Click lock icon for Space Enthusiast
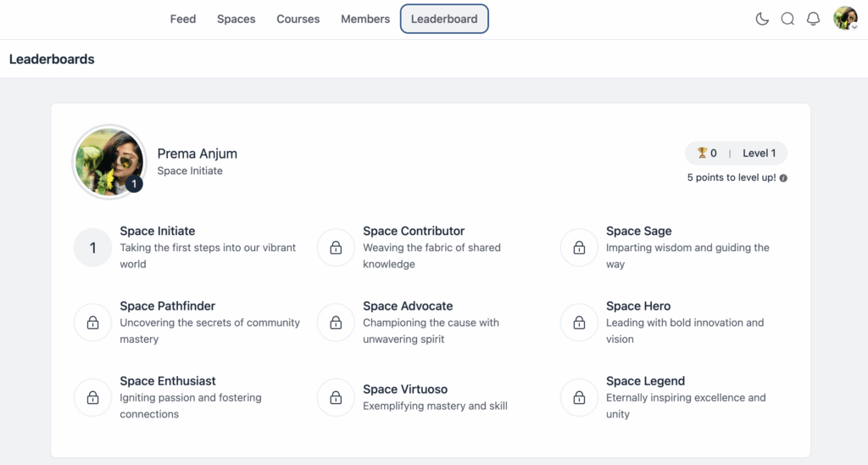Image resolution: width=868 pixels, height=465 pixels. coord(92,397)
